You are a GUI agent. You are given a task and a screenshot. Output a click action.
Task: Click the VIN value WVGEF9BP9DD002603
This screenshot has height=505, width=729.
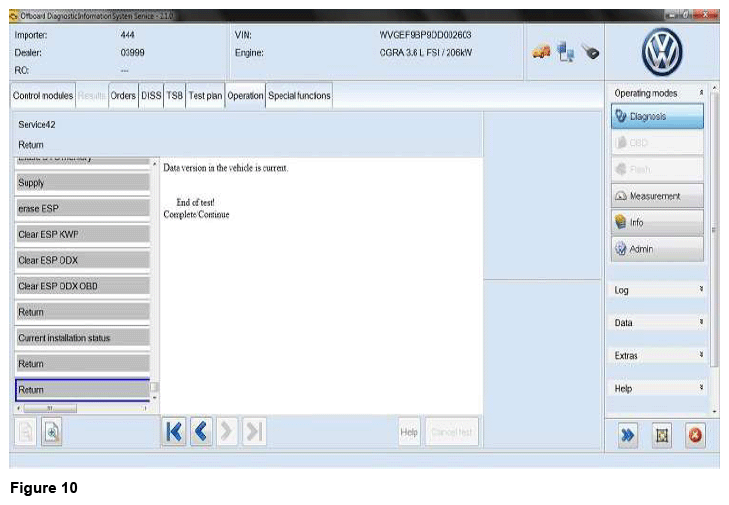pyautogui.click(x=425, y=35)
